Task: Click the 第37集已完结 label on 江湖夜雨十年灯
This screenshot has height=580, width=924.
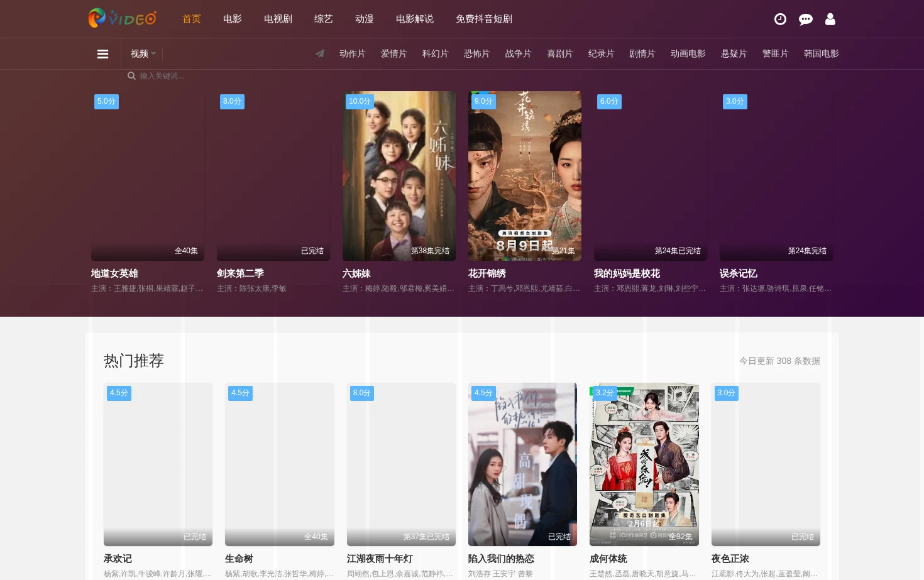Action: pyautogui.click(x=426, y=537)
